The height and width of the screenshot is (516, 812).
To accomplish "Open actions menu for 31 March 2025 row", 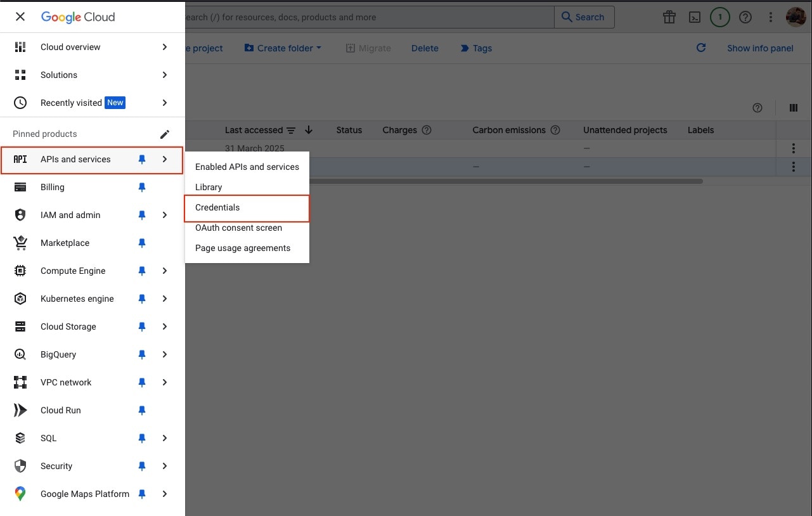I will [793, 148].
